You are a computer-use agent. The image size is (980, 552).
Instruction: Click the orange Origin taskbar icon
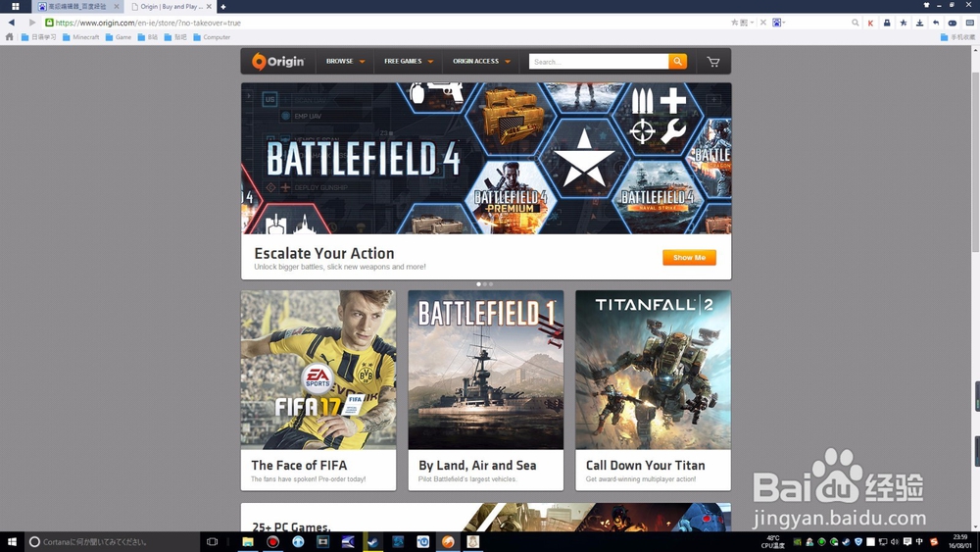click(448, 542)
